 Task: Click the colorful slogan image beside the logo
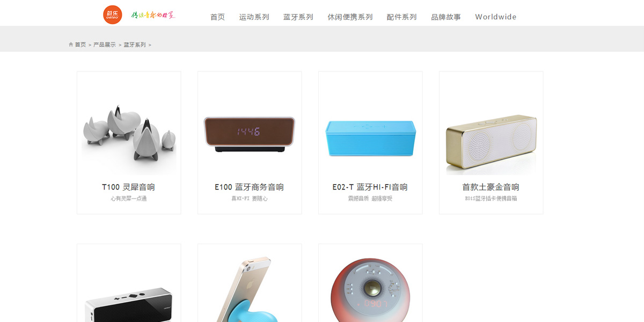(x=153, y=15)
